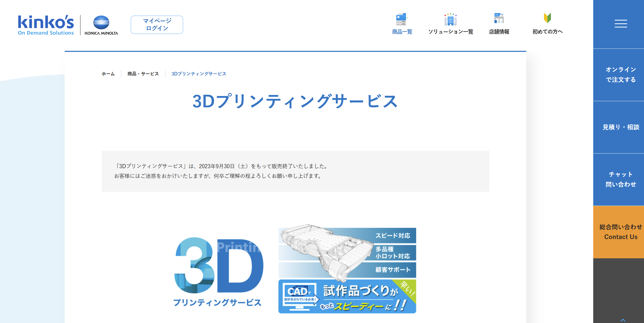644x323 pixels.
Task: Click the お客様にはご迷惑 apology sentence
Action: 218,176
